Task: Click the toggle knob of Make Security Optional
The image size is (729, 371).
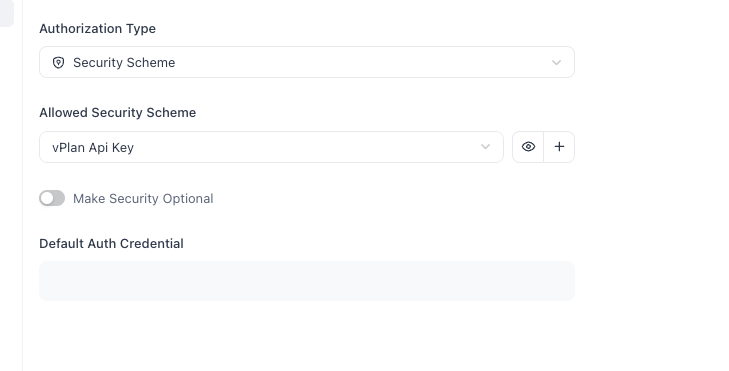Action: click(x=47, y=199)
